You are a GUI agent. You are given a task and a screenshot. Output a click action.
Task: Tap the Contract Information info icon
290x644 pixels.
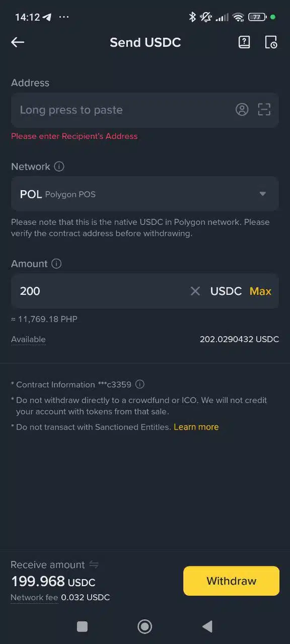click(139, 384)
